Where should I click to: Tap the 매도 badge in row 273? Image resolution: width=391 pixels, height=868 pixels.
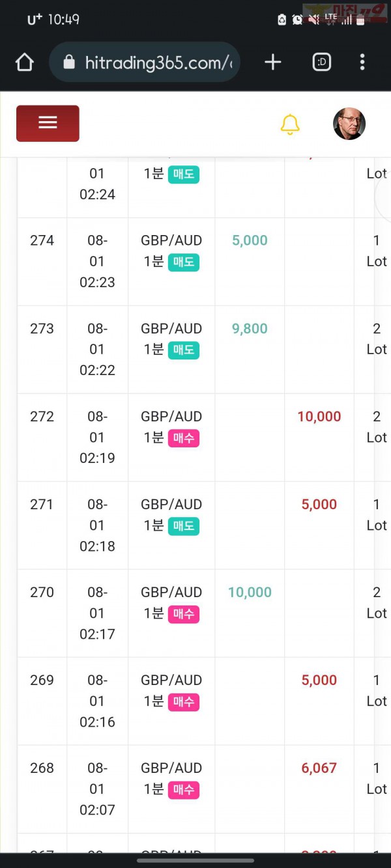[x=183, y=350]
